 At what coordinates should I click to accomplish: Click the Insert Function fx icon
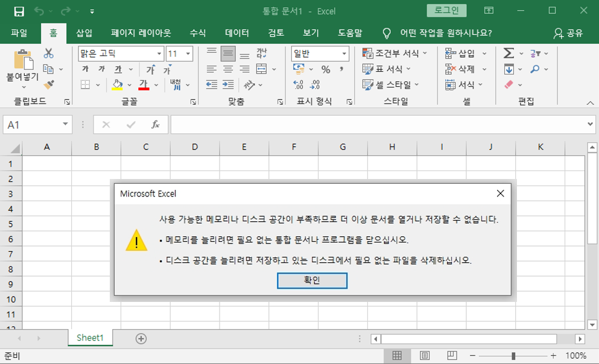[155, 124]
